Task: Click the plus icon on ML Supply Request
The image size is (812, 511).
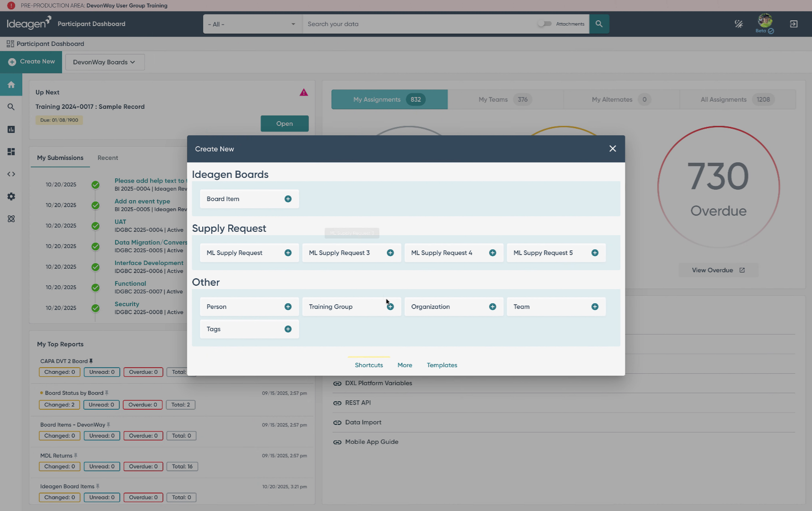Action: (288, 253)
